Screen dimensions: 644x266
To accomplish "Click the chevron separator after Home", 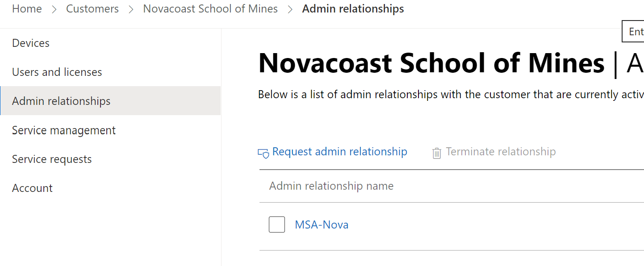I will (x=54, y=9).
